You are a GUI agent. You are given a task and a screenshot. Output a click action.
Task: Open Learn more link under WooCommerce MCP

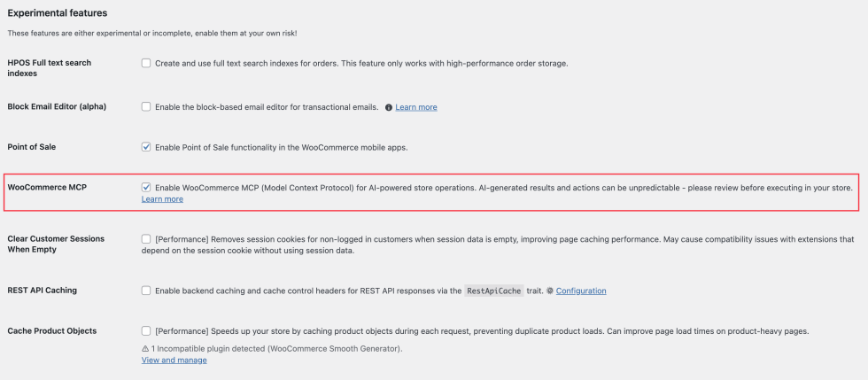pyautogui.click(x=162, y=199)
